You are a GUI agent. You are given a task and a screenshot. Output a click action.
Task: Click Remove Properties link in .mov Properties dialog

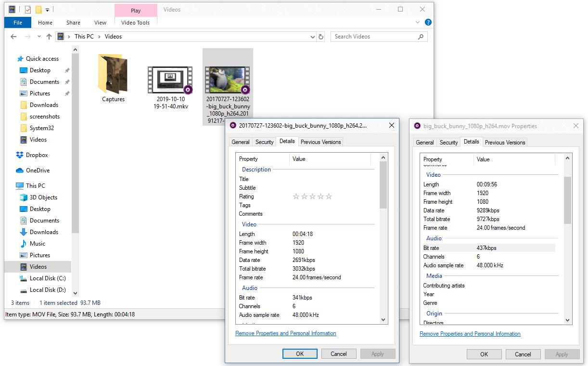(470, 334)
